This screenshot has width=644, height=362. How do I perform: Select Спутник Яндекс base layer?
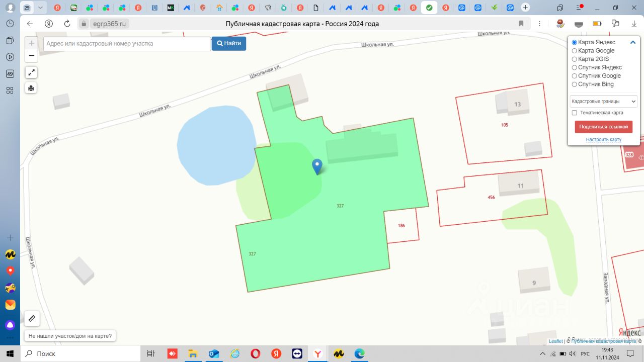pos(575,67)
